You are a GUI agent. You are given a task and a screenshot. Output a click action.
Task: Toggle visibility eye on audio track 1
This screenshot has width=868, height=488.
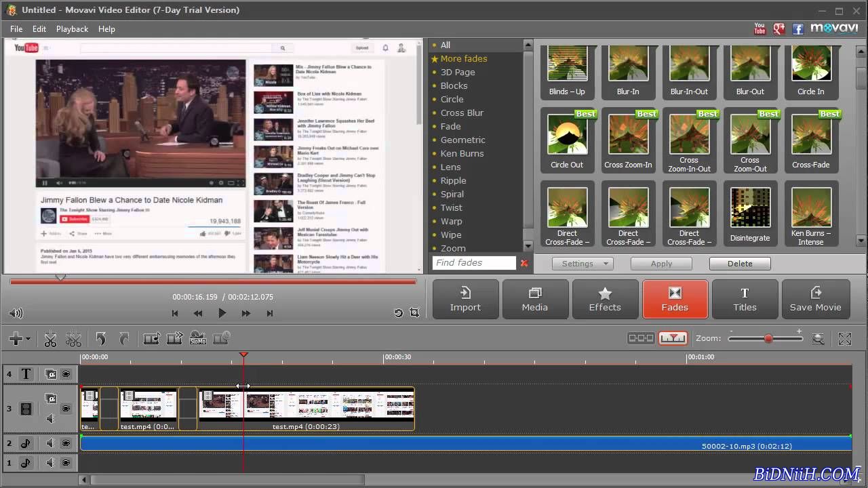[x=66, y=463]
